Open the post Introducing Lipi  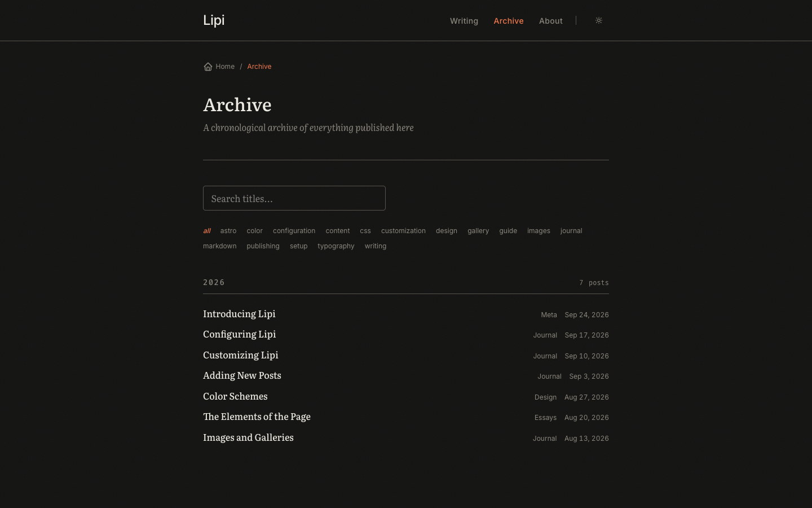[x=239, y=314]
